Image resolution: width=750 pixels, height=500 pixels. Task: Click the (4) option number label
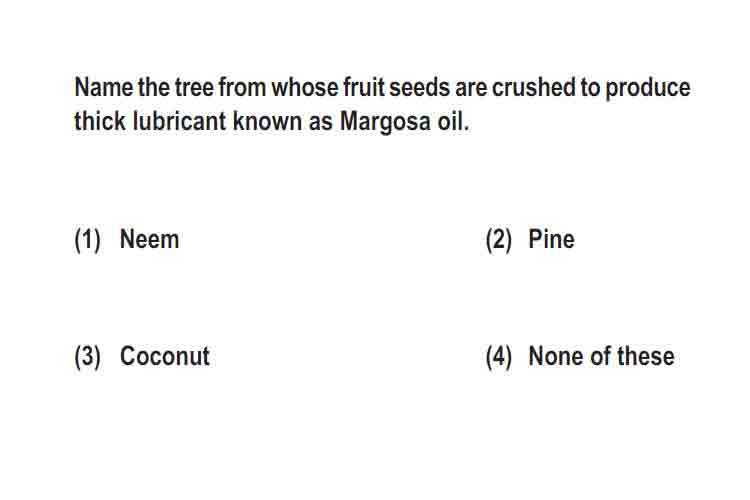498,357
